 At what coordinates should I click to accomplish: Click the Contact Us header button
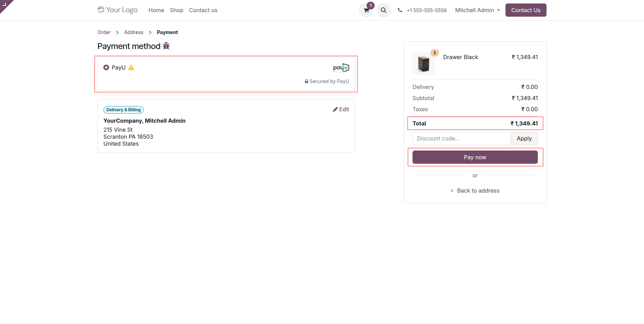(526, 10)
